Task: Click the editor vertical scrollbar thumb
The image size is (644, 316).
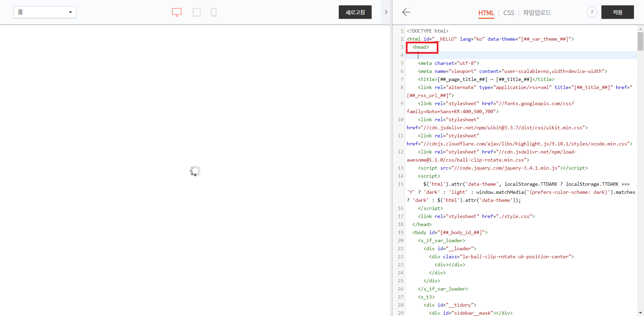Action: click(640, 41)
